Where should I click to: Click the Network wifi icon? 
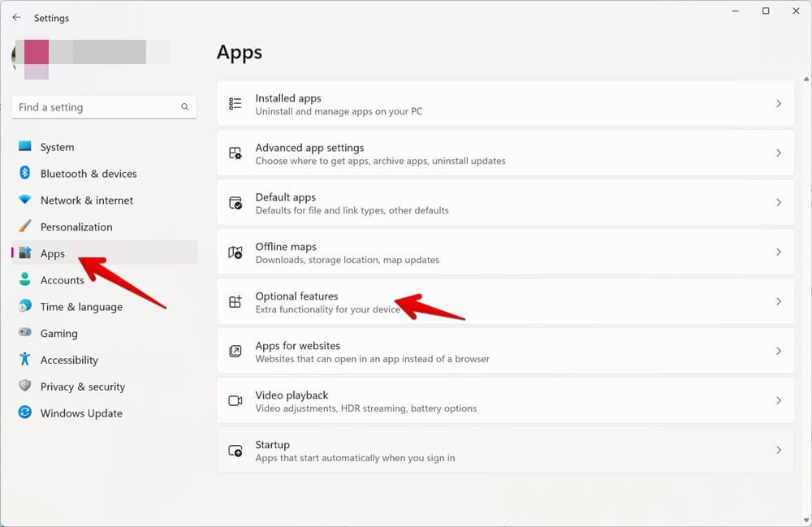25,199
